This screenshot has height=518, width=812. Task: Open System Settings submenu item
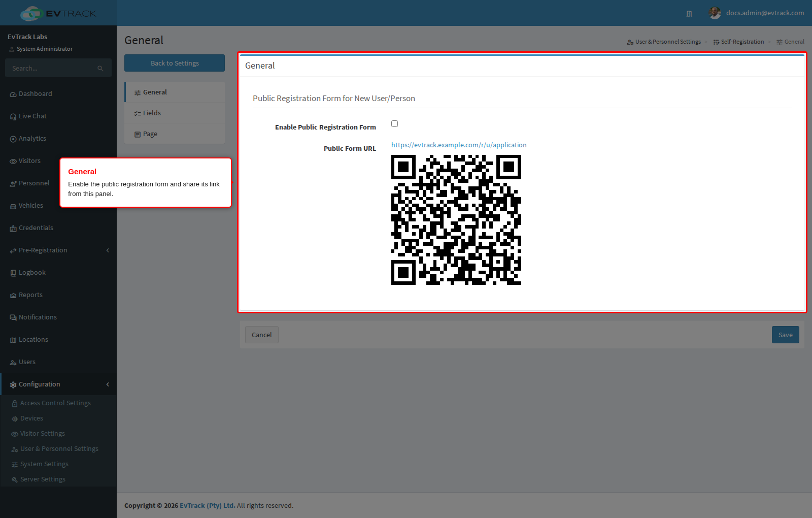coord(58,464)
